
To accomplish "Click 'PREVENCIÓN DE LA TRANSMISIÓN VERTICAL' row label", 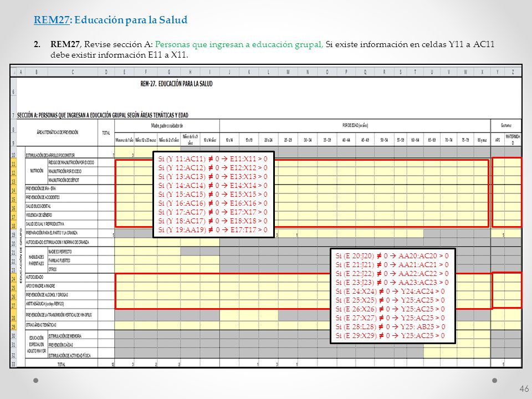I will (x=59, y=315).
